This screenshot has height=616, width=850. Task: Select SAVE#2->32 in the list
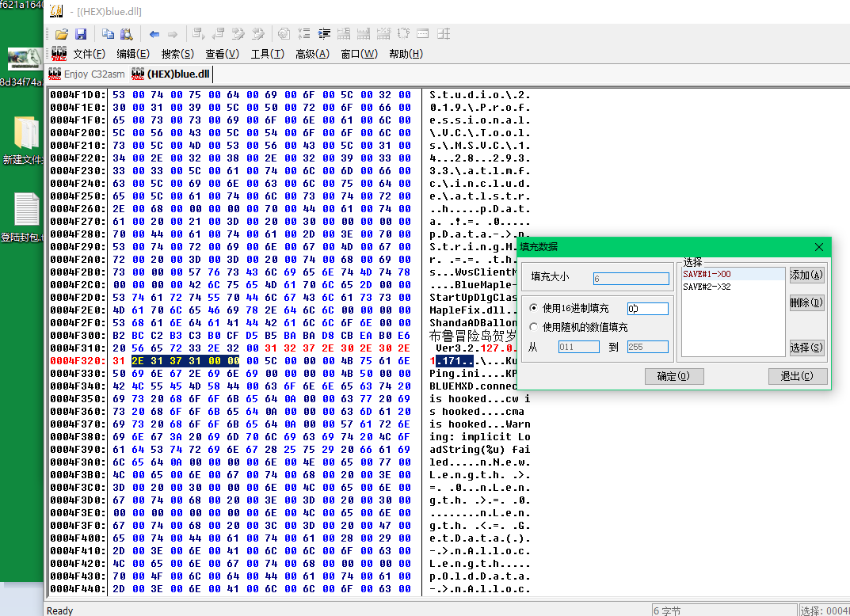(707, 287)
